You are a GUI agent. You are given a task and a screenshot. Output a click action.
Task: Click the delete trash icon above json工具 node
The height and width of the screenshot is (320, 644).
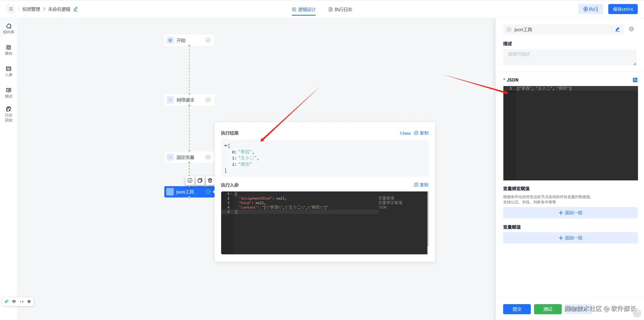[x=210, y=180]
